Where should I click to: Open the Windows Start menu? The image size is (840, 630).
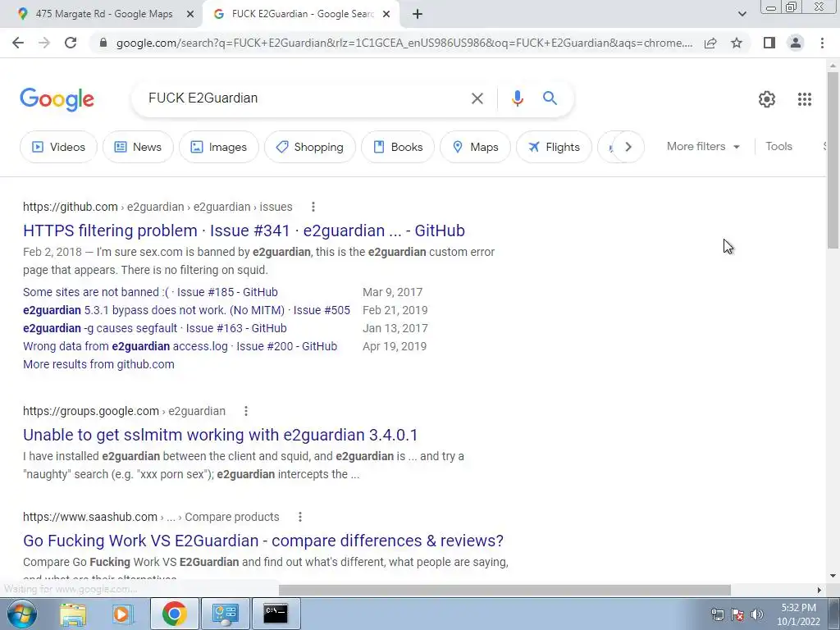coord(21,614)
